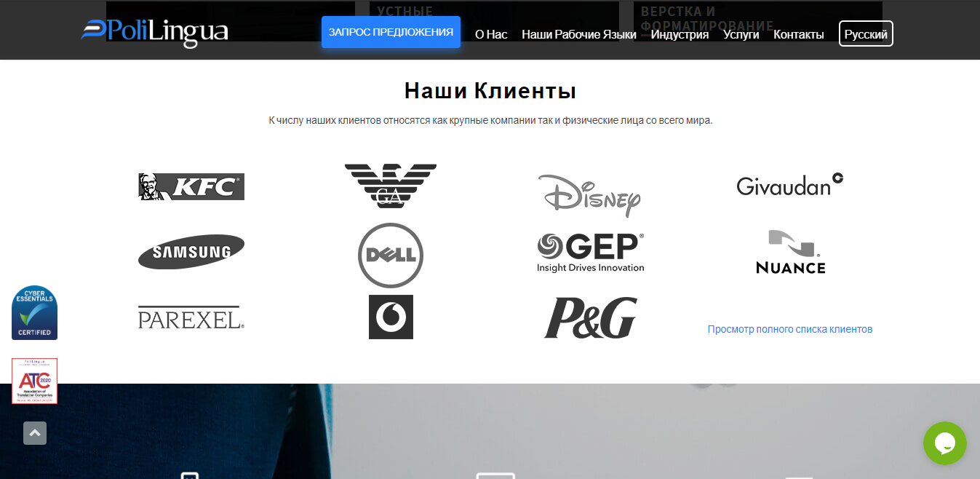Click the KFC client logo

(x=191, y=186)
